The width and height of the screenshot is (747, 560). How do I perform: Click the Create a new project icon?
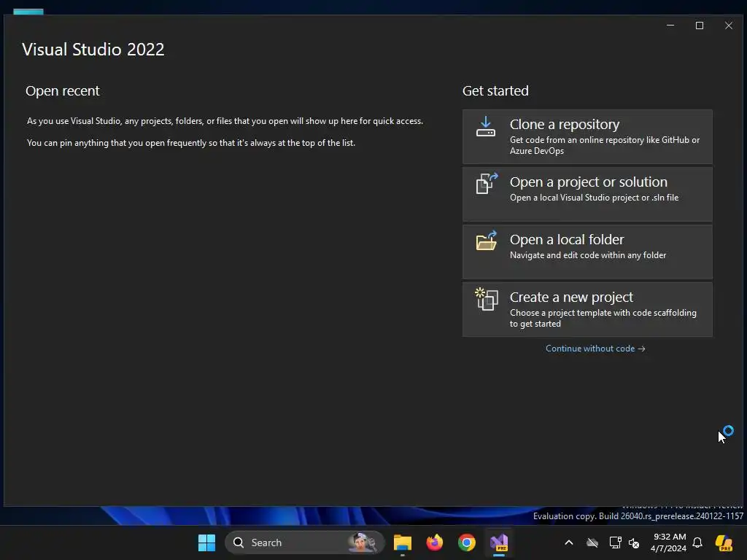coord(487,299)
